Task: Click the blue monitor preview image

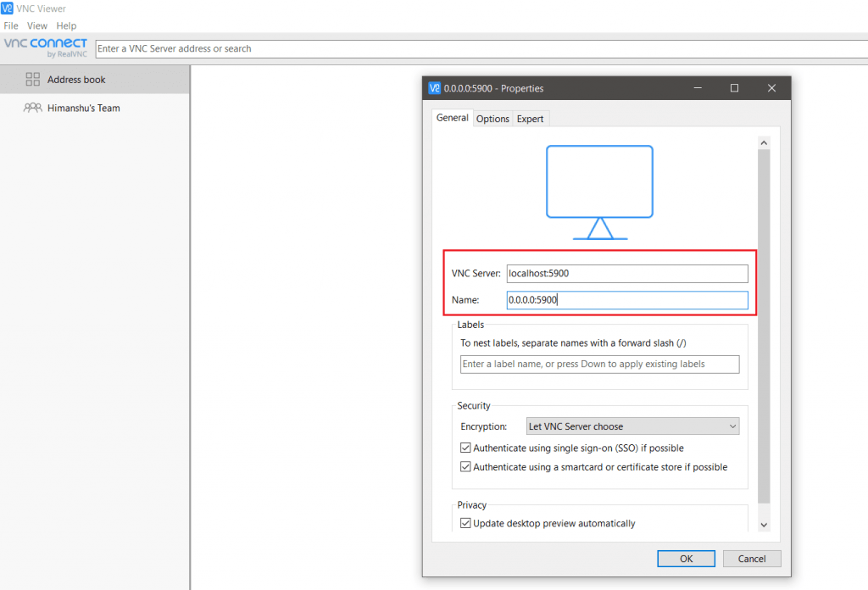Action: pos(599,192)
